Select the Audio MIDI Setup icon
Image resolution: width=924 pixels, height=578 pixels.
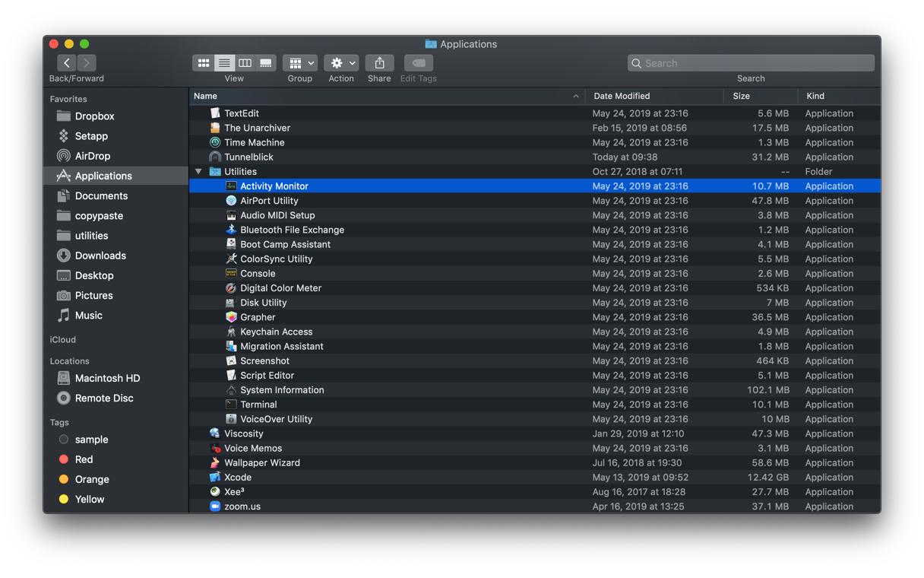pyautogui.click(x=231, y=215)
